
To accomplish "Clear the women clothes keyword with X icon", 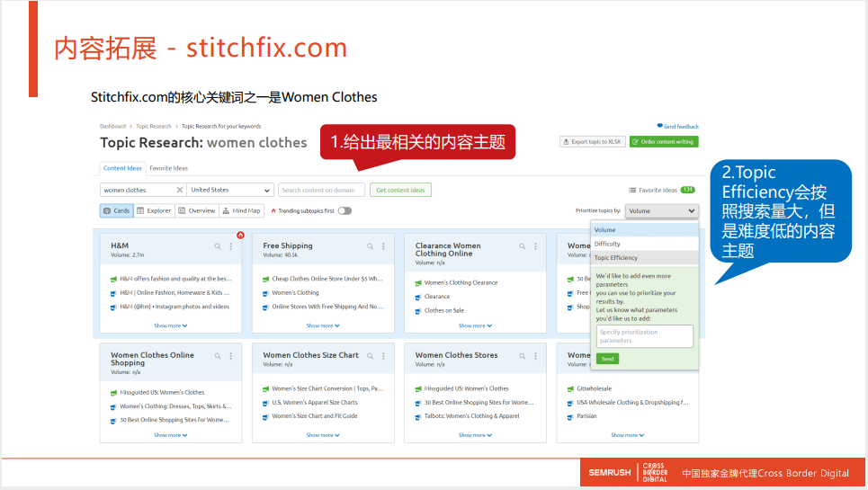I will (179, 191).
